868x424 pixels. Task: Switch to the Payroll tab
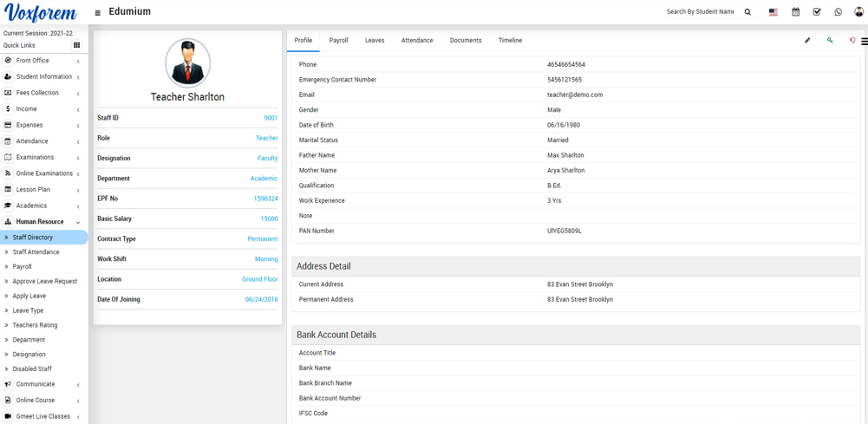338,41
